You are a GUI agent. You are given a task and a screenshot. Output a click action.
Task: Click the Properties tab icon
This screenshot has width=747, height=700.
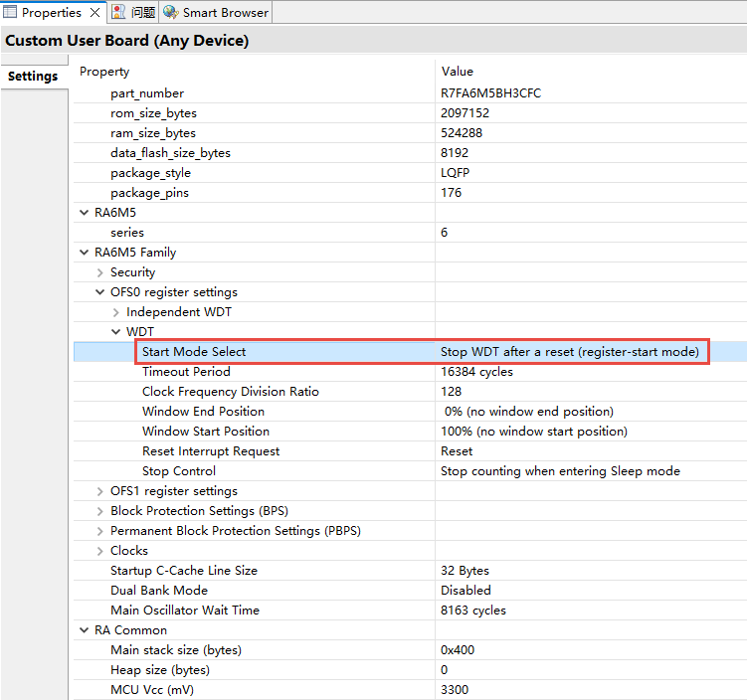tap(10, 12)
